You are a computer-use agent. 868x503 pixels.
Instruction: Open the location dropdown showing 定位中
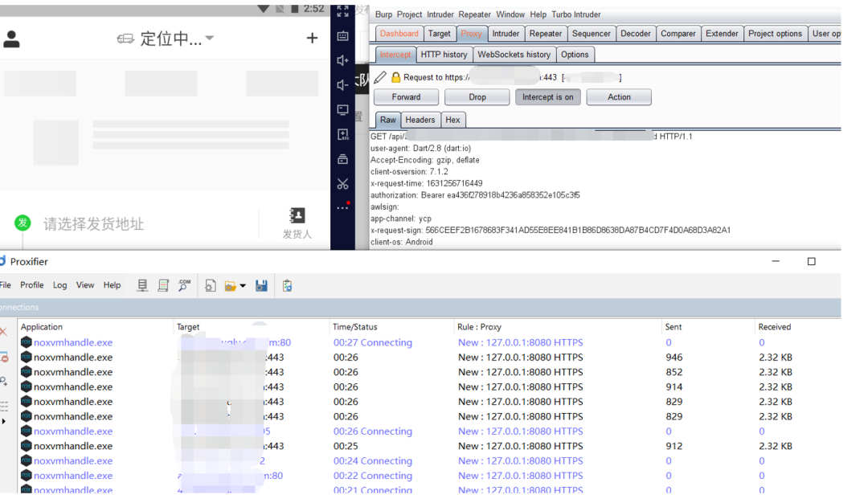tap(166, 39)
